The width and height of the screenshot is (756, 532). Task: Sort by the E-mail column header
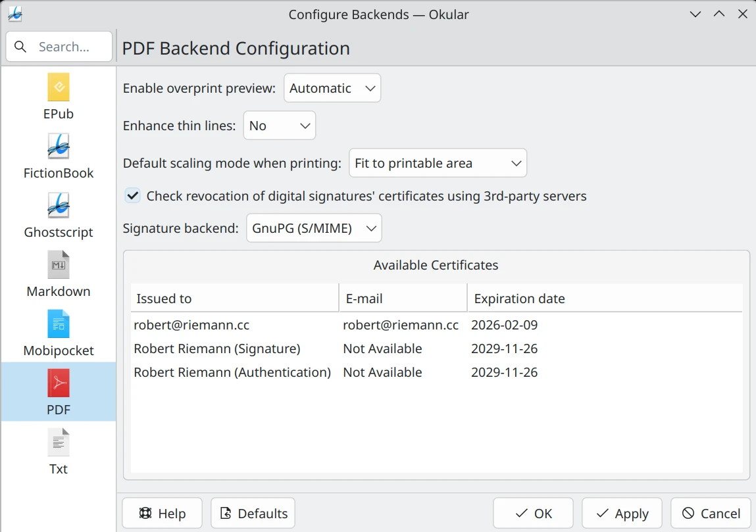[x=403, y=299]
